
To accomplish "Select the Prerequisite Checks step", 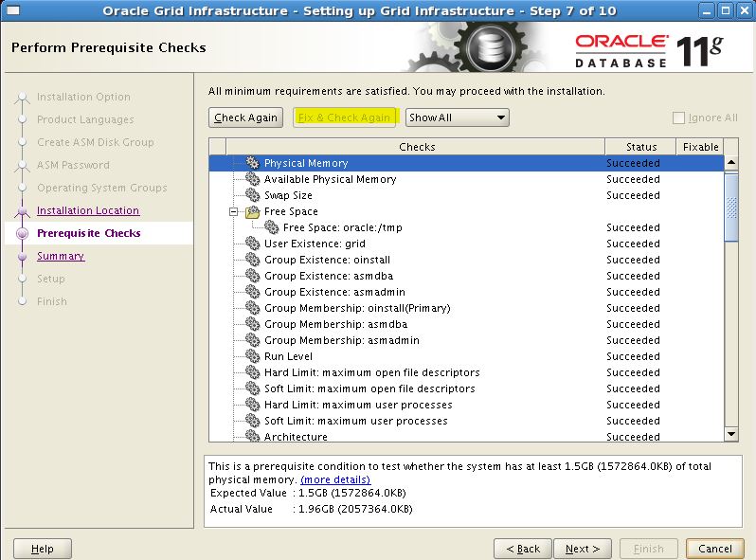I will [x=89, y=233].
